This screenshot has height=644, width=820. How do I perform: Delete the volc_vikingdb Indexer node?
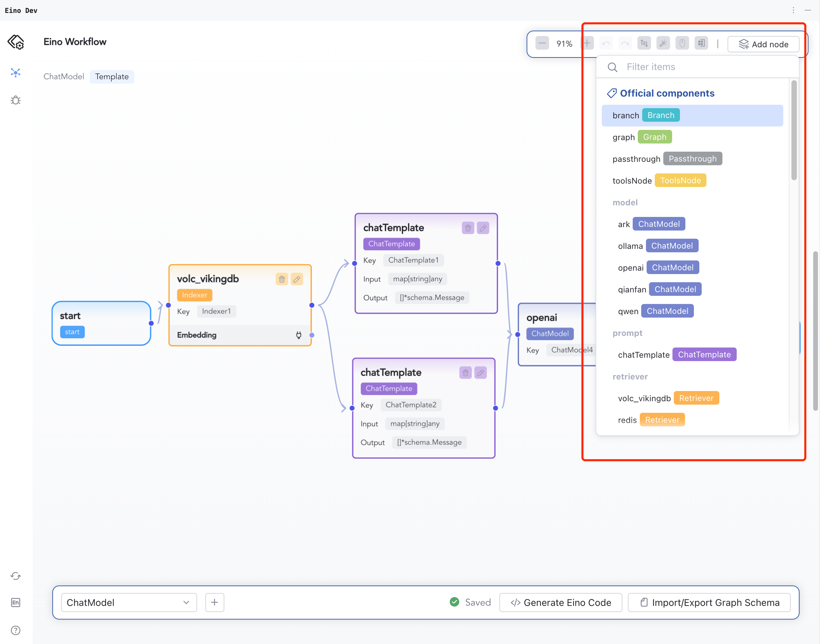pos(281,279)
